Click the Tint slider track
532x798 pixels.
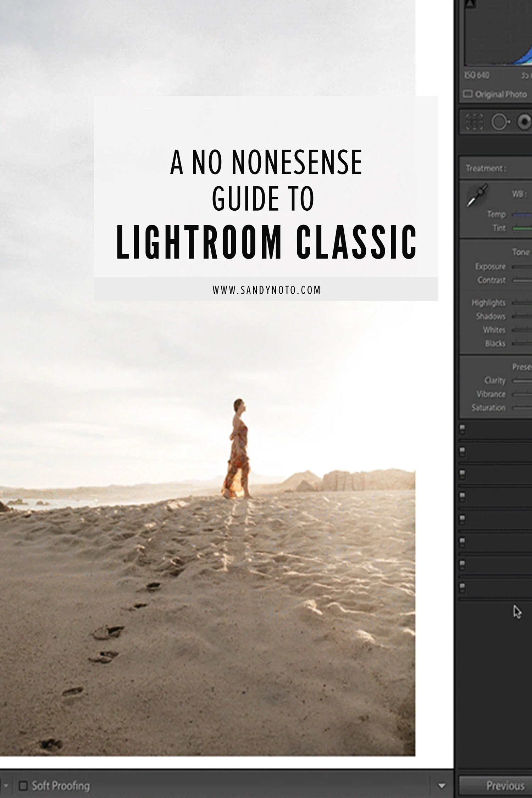pos(522,228)
